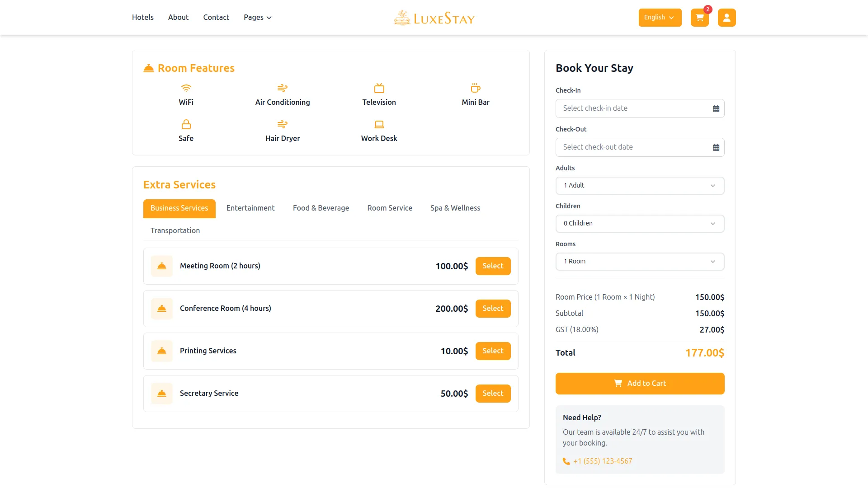The image size is (868, 488).
Task: Open check-out calendar icon
Action: pos(716,147)
